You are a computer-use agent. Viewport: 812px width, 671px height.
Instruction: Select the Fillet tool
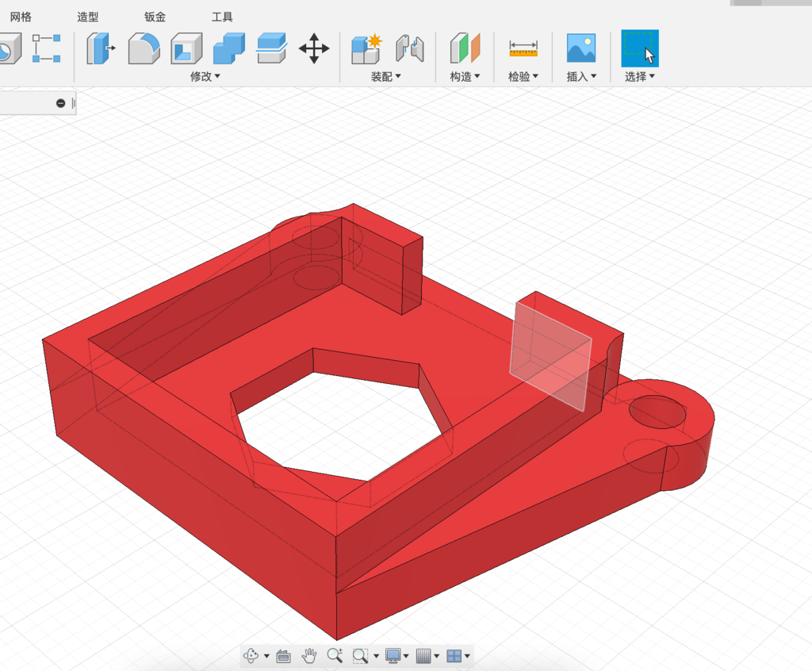coord(144,48)
